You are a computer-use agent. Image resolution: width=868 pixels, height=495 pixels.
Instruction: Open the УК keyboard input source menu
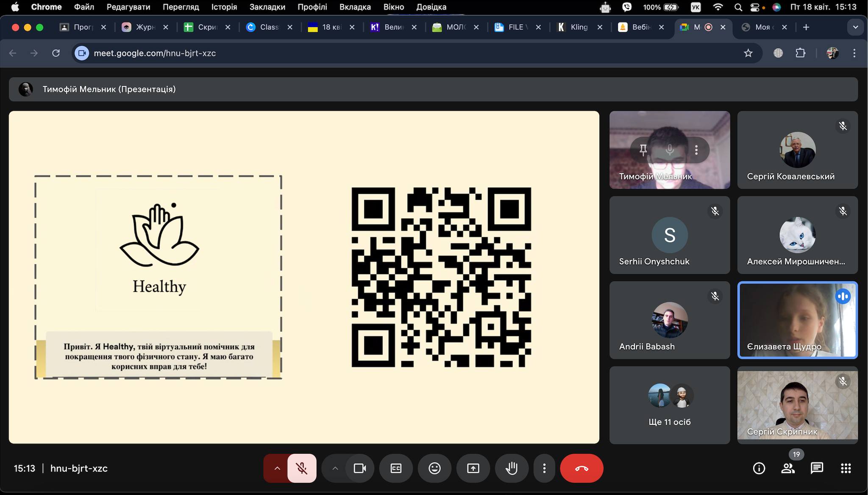pyautogui.click(x=696, y=7)
